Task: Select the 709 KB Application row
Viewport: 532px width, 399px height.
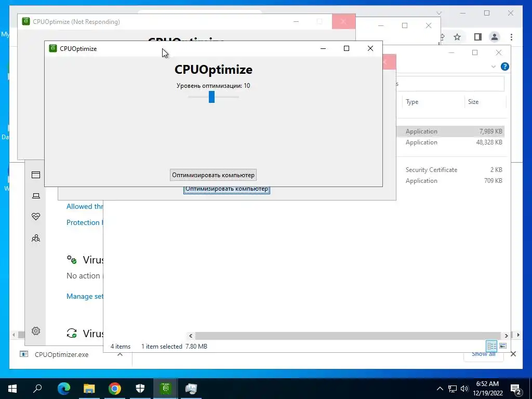Action: (x=450, y=180)
